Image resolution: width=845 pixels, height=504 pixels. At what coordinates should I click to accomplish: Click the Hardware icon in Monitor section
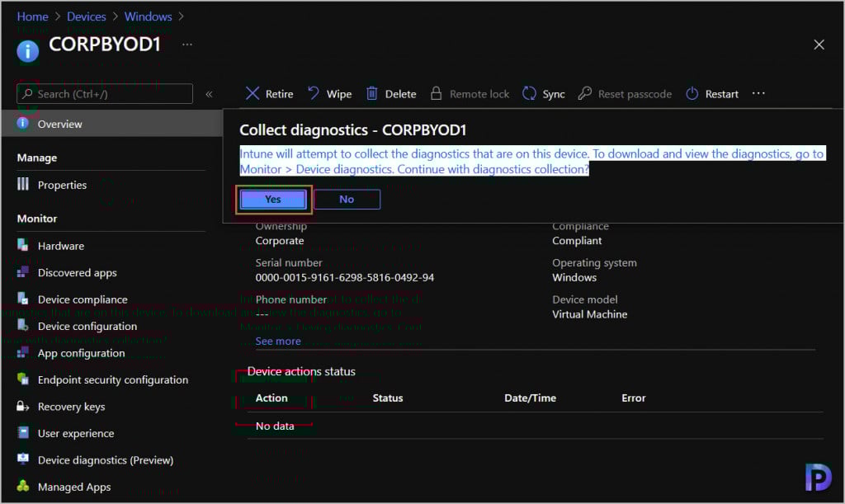point(22,245)
